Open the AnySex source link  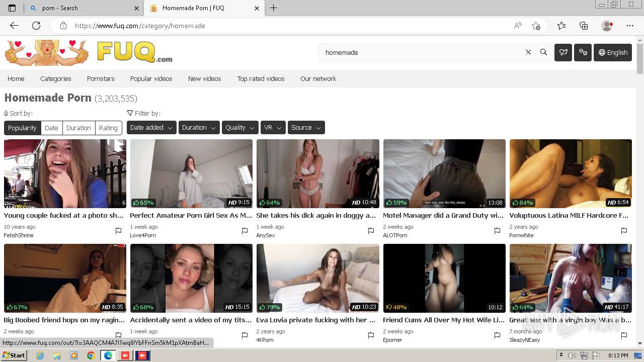[x=266, y=235]
